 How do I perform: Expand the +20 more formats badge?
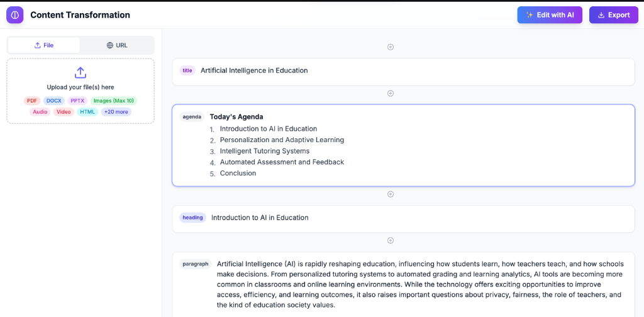click(x=116, y=112)
